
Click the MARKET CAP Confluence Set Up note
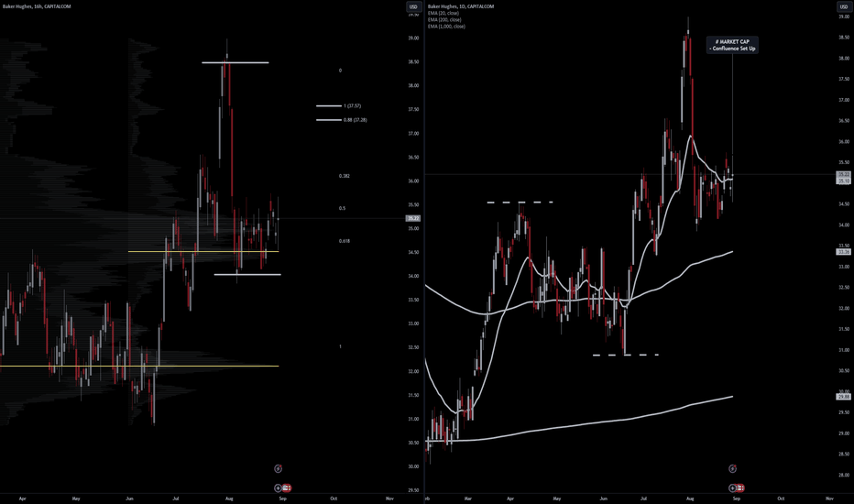pos(732,45)
